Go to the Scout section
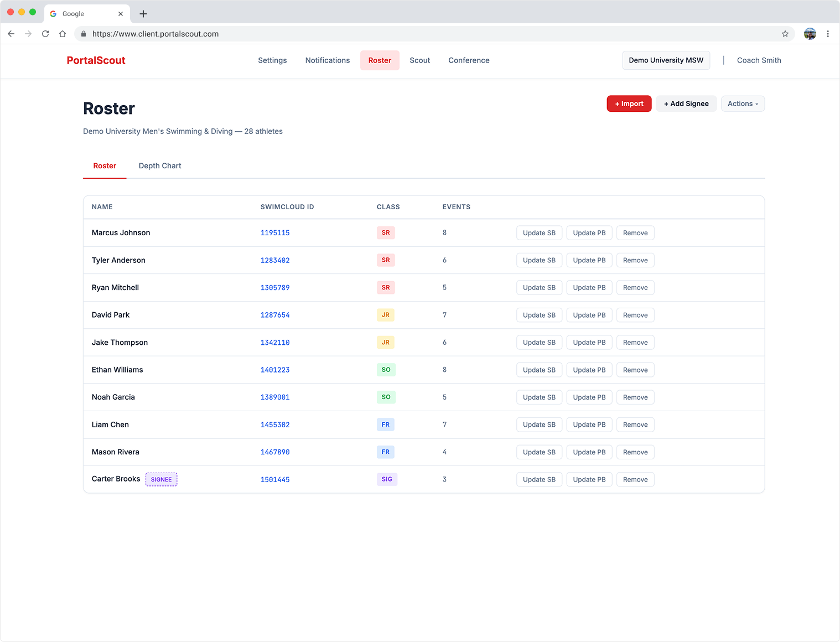This screenshot has height=642, width=840. [419, 60]
